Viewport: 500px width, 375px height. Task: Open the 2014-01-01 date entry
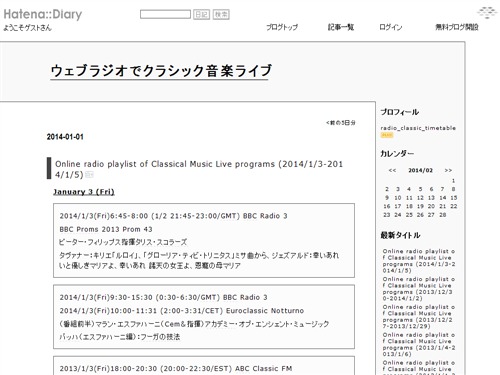point(65,137)
